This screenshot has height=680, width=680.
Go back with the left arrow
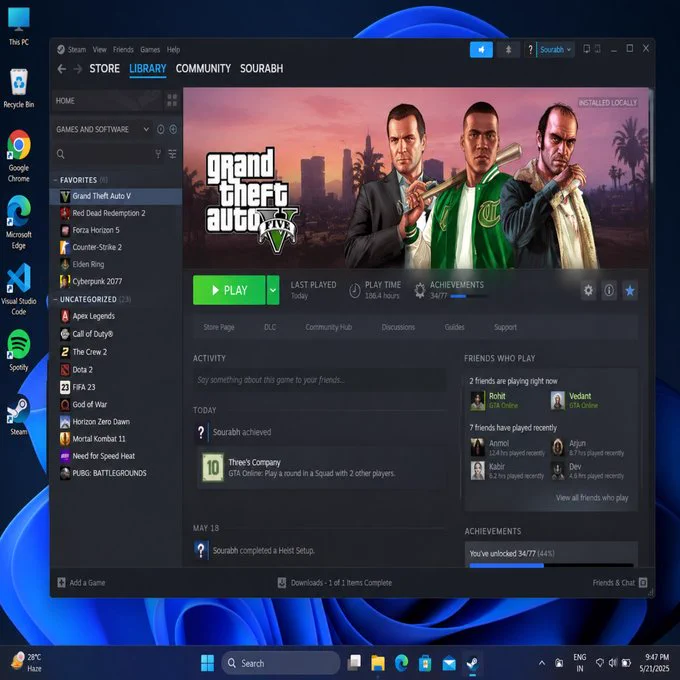pos(62,69)
